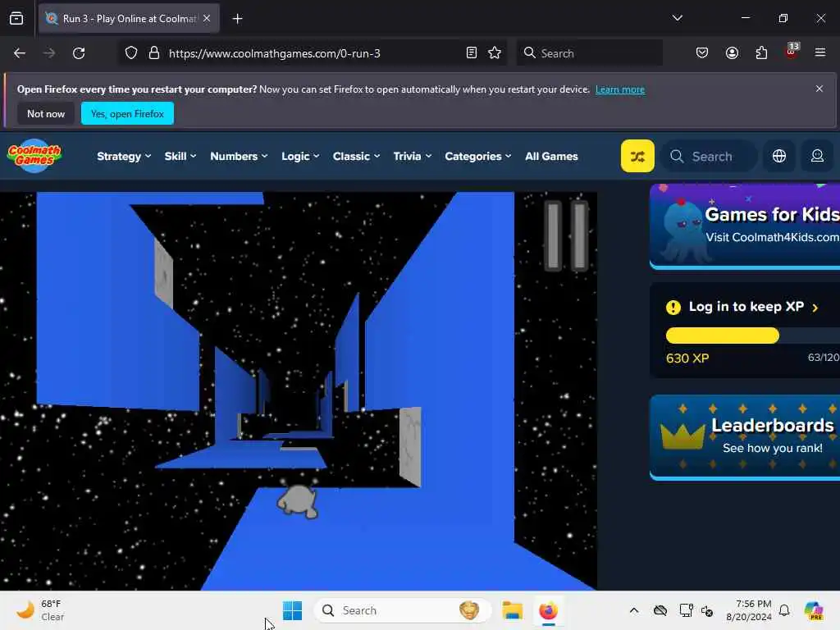Screen dimensions: 840x630
Task: Click the 630 XP text
Action: (x=687, y=358)
